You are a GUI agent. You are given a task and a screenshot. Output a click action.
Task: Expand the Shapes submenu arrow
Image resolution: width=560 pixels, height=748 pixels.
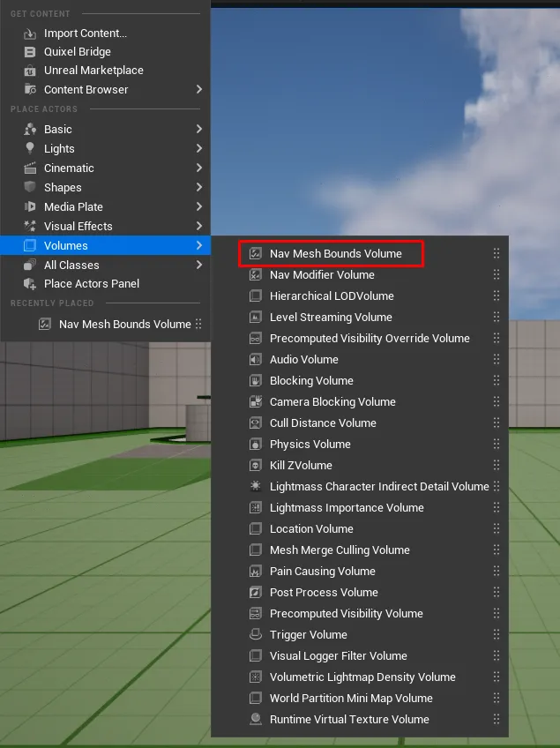pos(199,188)
